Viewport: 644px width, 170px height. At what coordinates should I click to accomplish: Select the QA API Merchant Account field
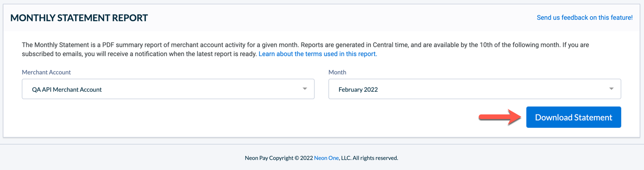168,89
